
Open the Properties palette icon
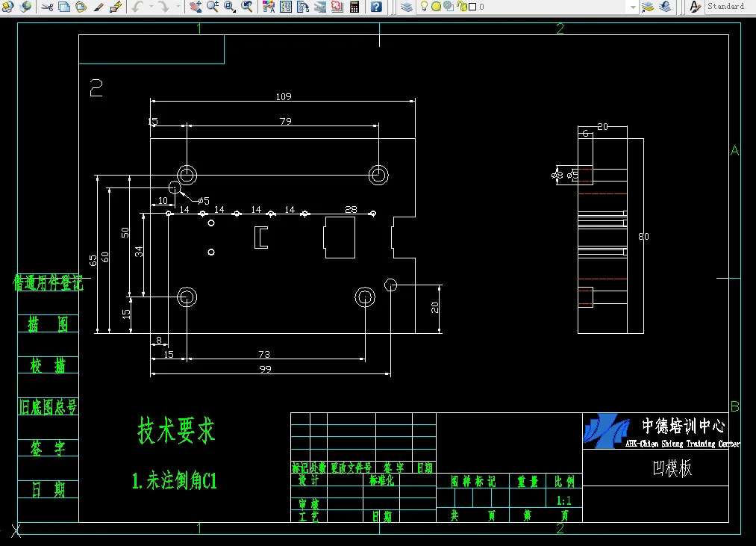(269, 6)
